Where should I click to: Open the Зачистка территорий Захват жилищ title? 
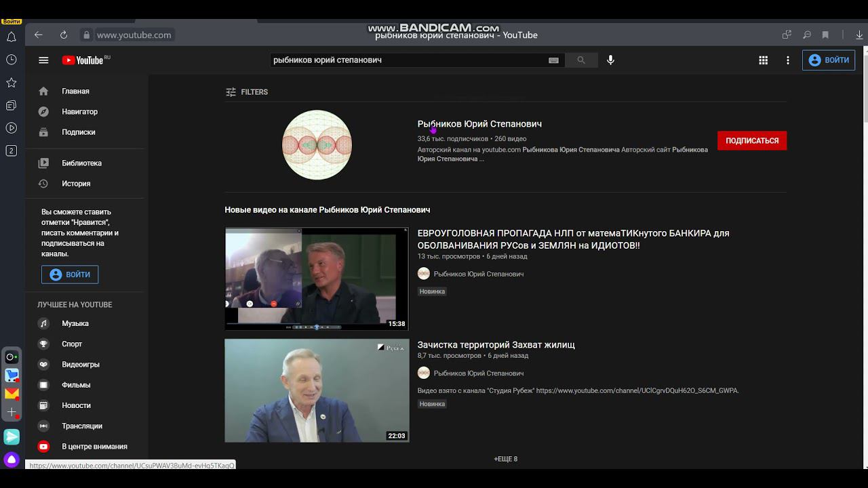tap(496, 345)
